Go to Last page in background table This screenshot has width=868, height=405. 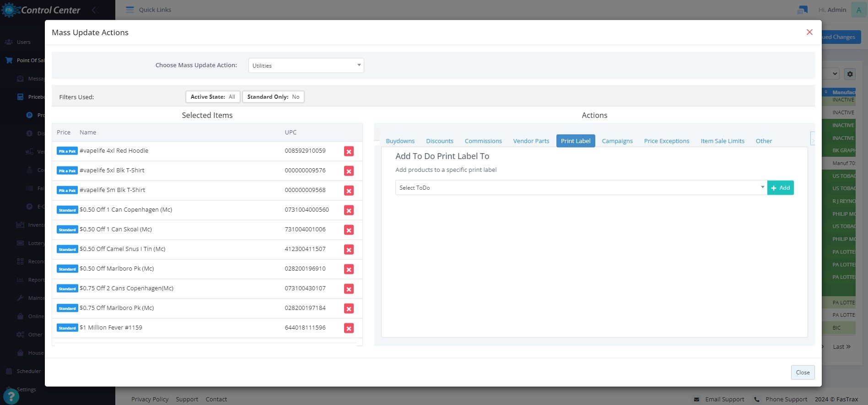point(841,346)
